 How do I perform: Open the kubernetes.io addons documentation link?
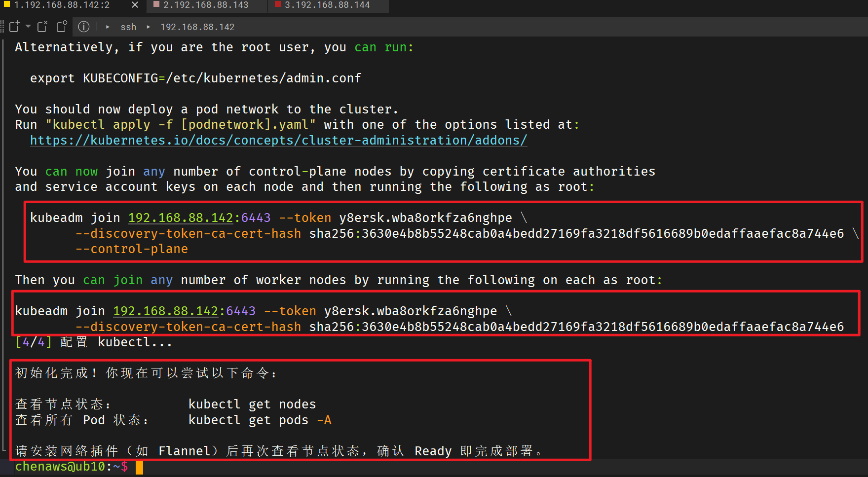[x=278, y=141]
